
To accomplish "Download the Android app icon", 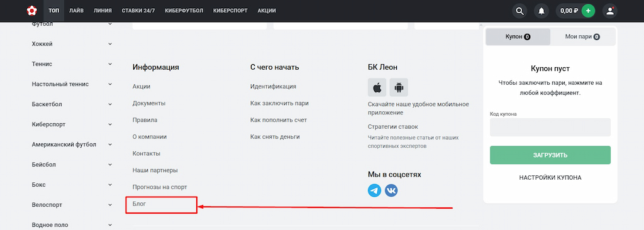I will click(x=399, y=87).
